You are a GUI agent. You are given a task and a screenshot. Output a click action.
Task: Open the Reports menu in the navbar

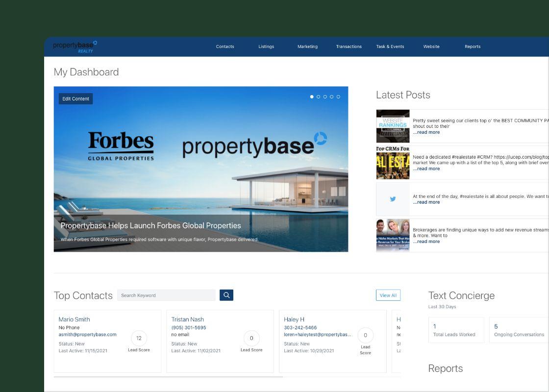point(473,47)
